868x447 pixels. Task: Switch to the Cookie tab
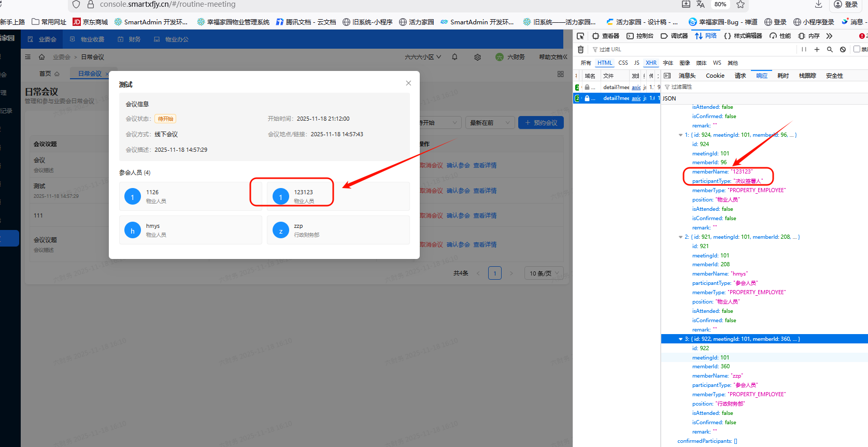715,76
